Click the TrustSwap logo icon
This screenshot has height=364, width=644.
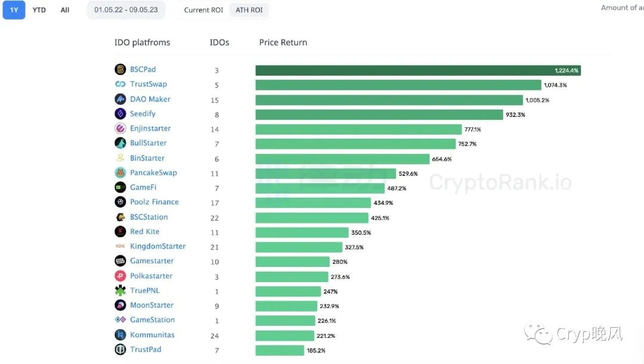tap(120, 84)
